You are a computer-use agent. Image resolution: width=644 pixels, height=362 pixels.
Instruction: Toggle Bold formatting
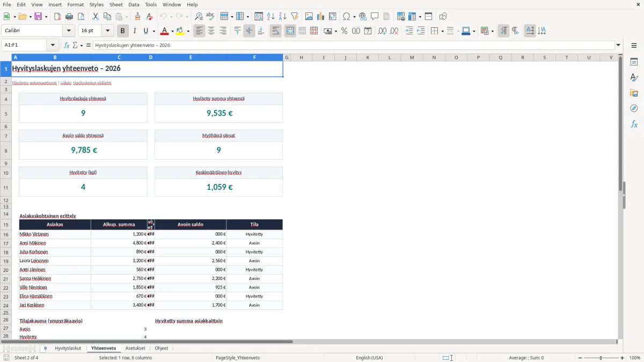(123, 31)
